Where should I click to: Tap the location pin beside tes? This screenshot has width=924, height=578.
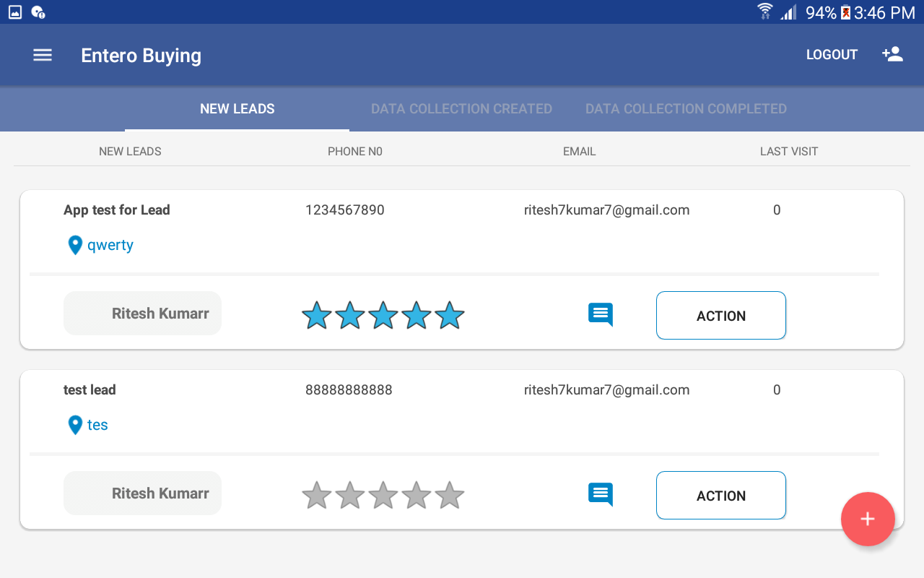(x=75, y=425)
